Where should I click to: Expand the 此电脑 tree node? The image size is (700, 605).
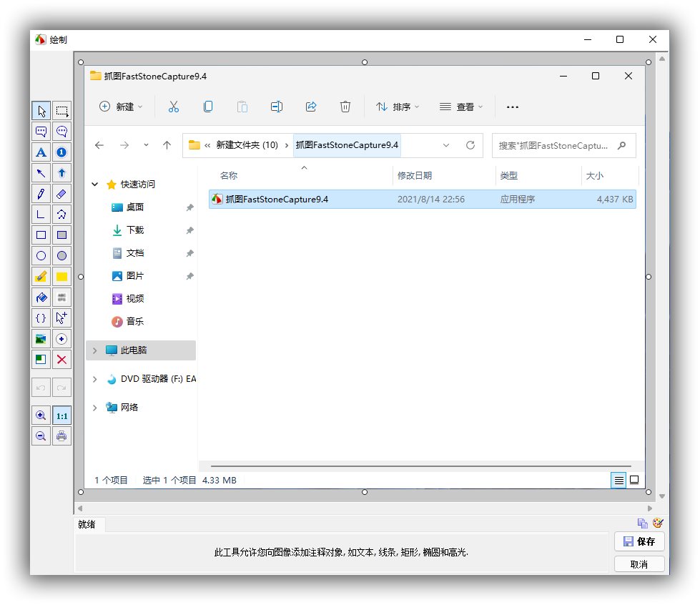pyautogui.click(x=94, y=350)
